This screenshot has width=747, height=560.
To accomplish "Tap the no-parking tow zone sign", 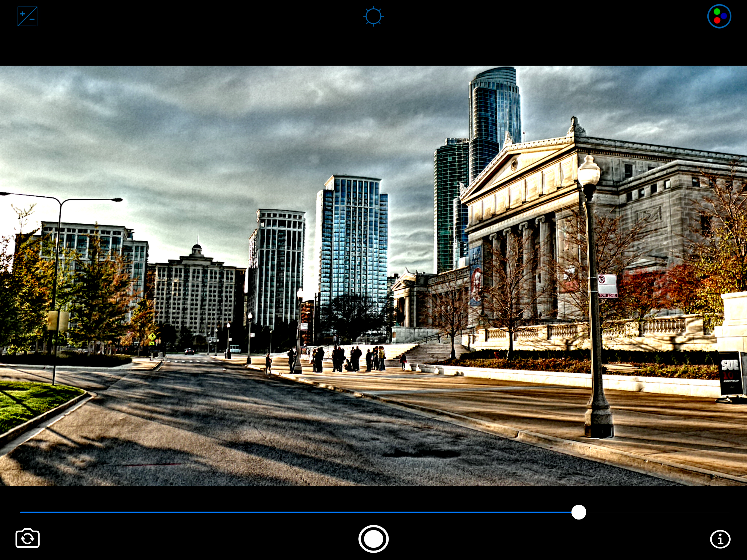I will [607, 286].
